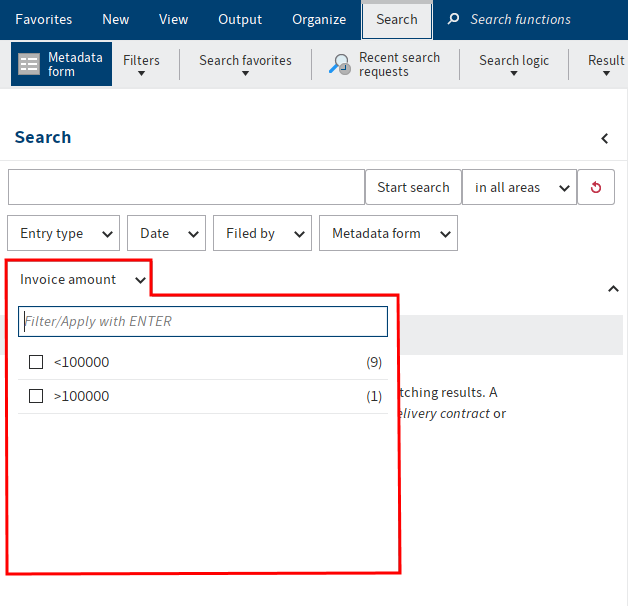Open the Entry type filter dropdown

point(64,233)
